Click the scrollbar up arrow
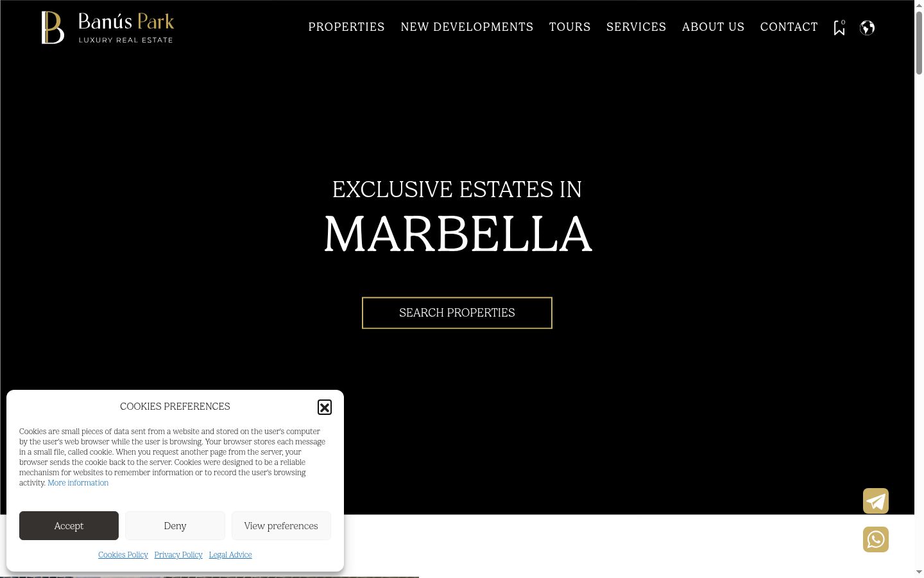The width and height of the screenshot is (924, 578). (x=919, y=5)
